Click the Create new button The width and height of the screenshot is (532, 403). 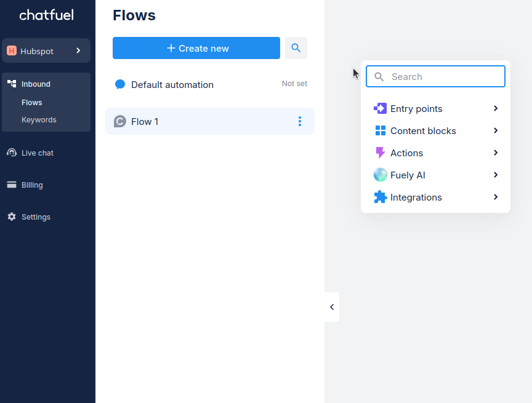tap(196, 48)
